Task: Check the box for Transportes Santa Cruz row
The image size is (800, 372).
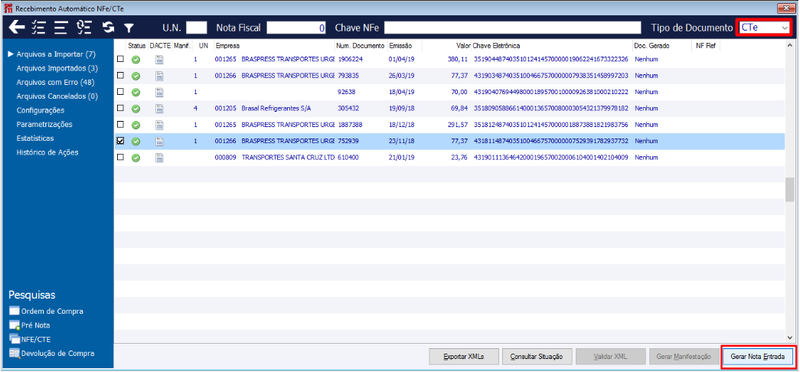Action: click(x=120, y=157)
